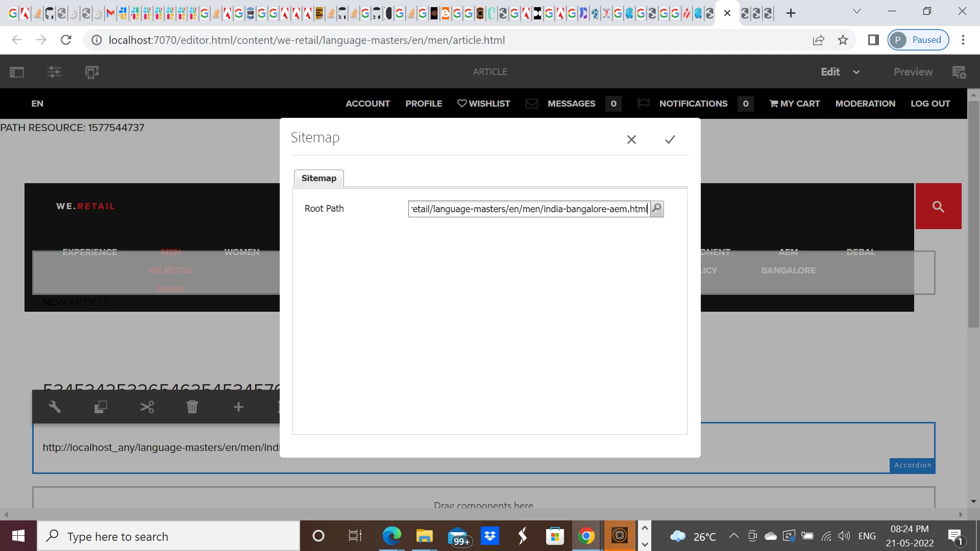Open the Chrome tab search chevron
Viewport: 980px width, 551px height.
(857, 11)
